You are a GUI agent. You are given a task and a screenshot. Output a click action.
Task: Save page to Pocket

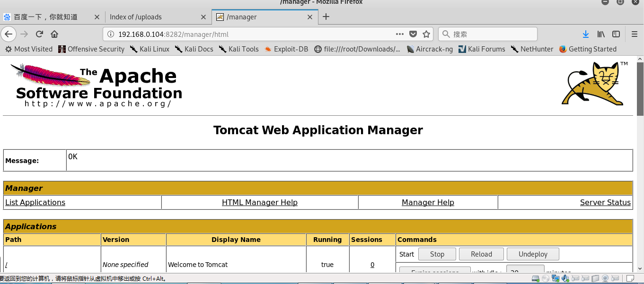413,34
